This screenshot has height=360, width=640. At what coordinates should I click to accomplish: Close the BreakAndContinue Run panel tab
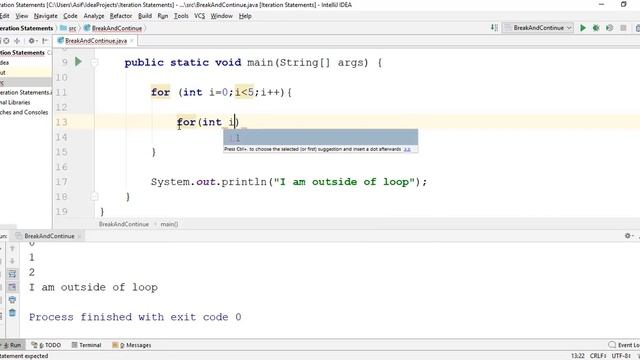coord(80,236)
